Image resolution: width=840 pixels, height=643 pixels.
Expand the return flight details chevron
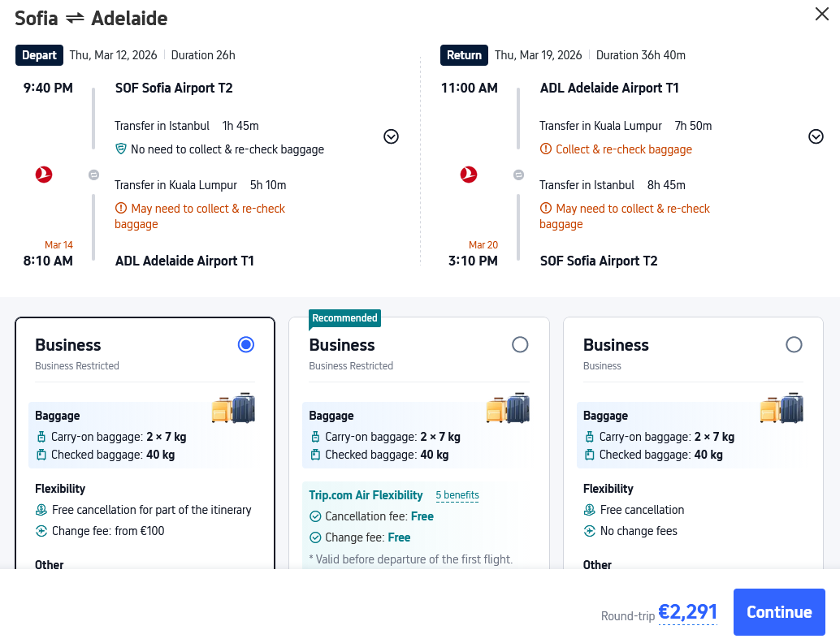tap(816, 136)
